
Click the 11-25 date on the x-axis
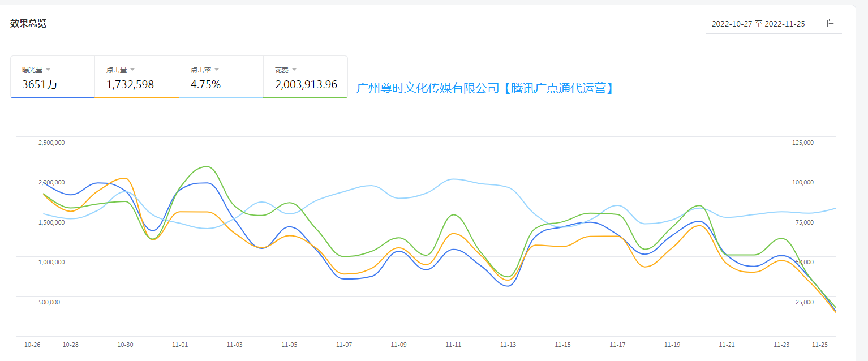[x=819, y=345]
